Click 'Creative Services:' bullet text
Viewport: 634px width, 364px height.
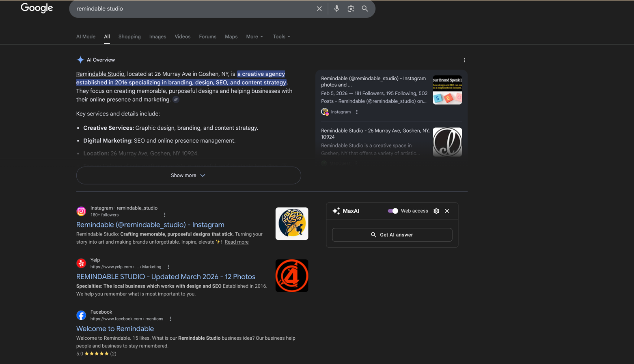108,128
